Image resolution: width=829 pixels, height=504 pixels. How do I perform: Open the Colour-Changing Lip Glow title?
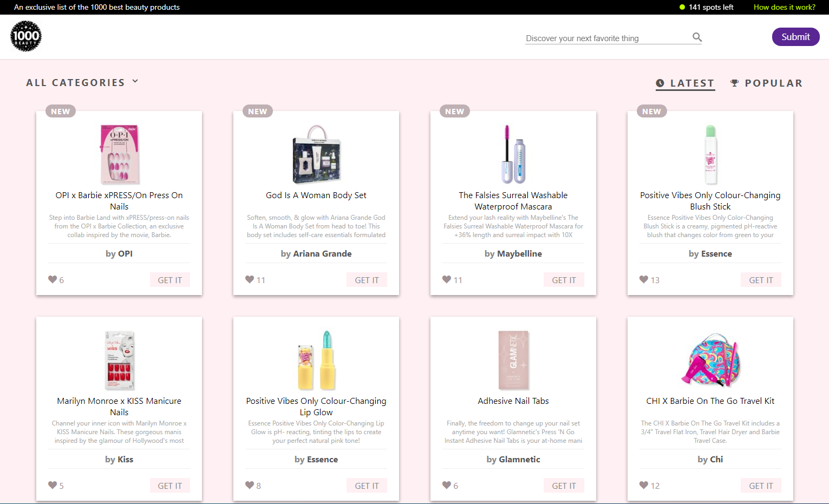tap(316, 407)
